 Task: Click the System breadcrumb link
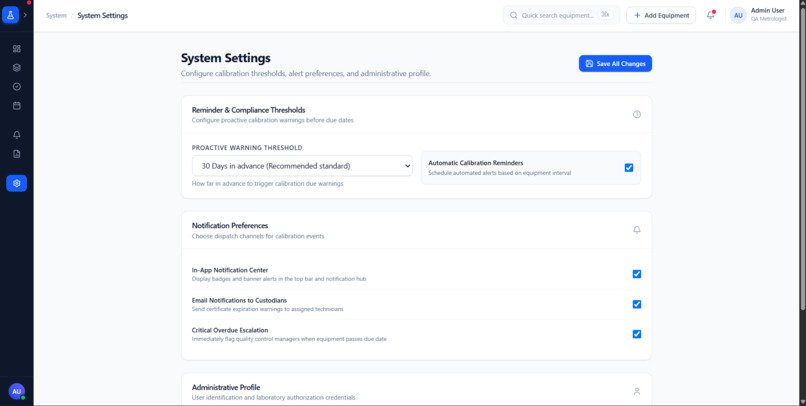pyautogui.click(x=56, y=15)
